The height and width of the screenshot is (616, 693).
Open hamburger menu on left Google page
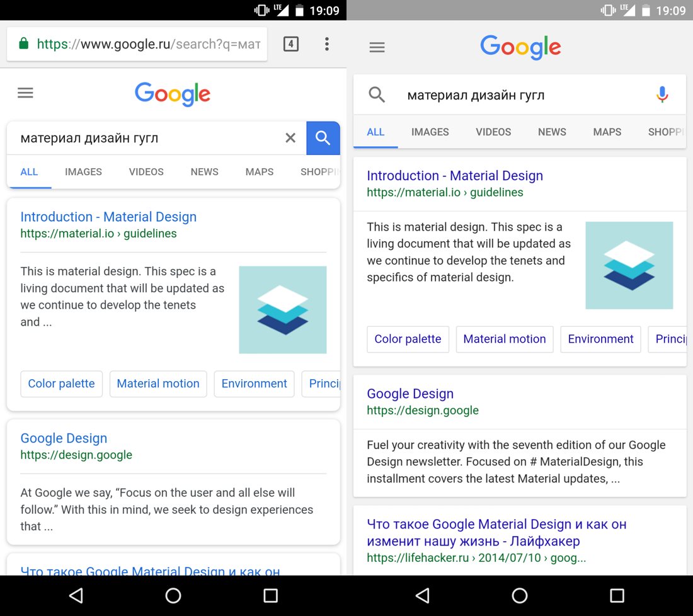click(x=25, y=93)
